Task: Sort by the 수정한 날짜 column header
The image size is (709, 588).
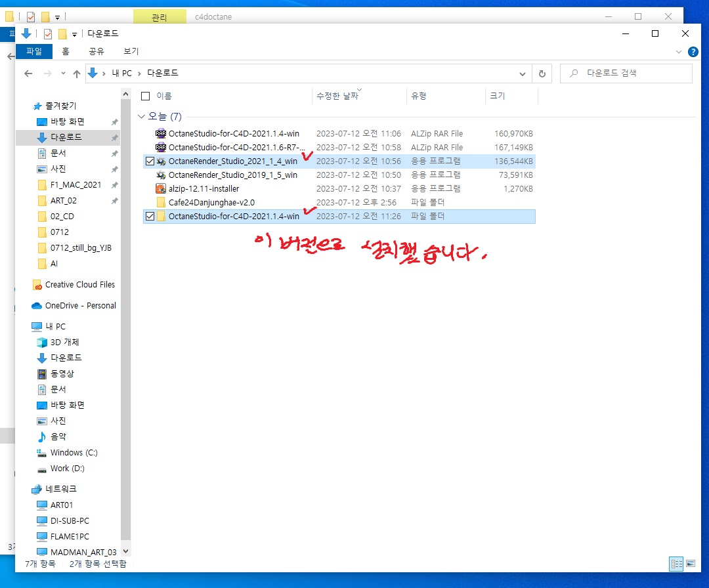Action: point(337,96)
